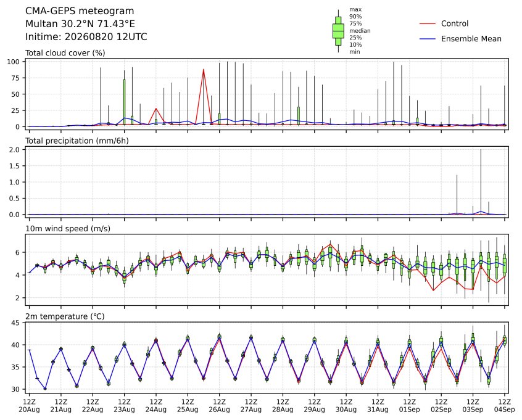Click the tallest precipitation whisker spike reaching 2.0
522x420 pixels.
point(481,182)
